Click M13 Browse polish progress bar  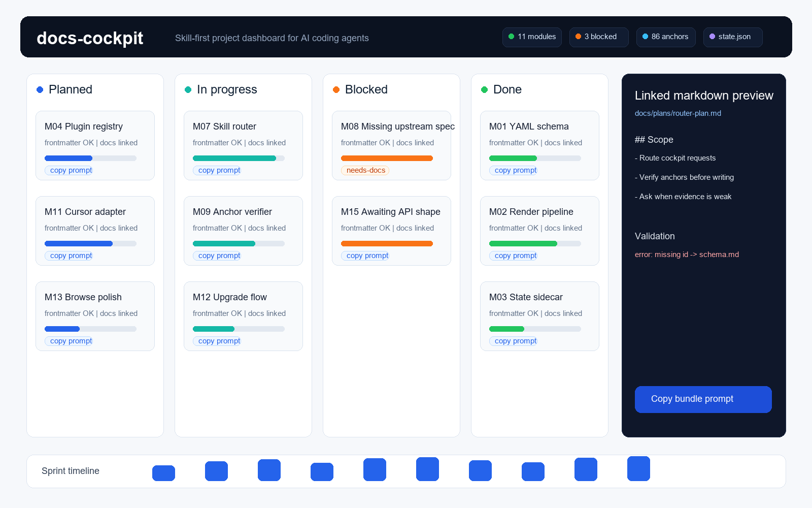tap(90, 329)
